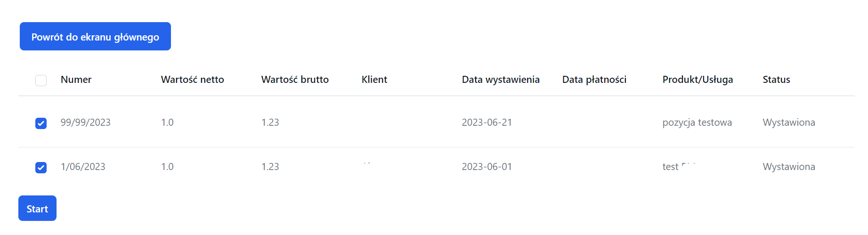Viewport: 868px width, 235px height.
Task: Click the Produkt/Usługa column header
Action: click(x=698, y=80)
